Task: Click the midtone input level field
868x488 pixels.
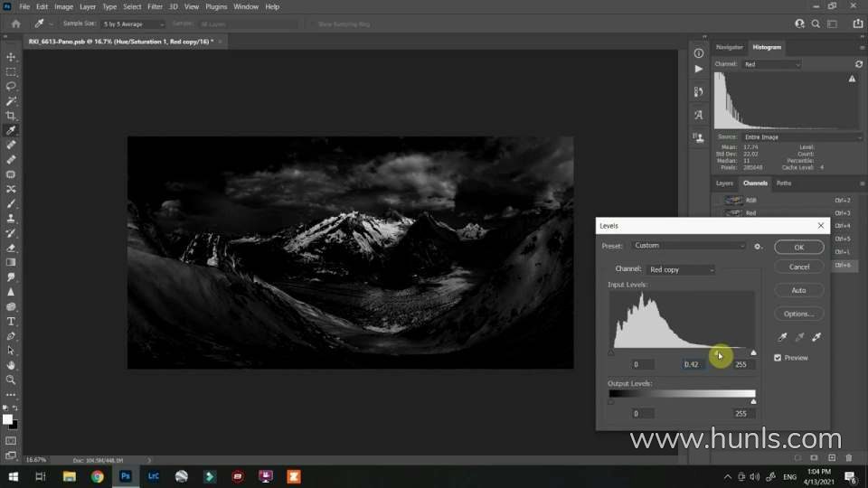Action: [693, 364]
